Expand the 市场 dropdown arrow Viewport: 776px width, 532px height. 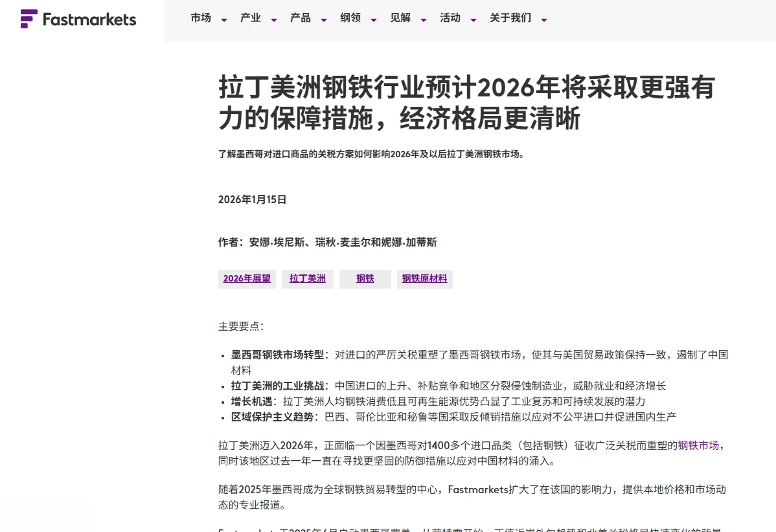tap(223, 21)
